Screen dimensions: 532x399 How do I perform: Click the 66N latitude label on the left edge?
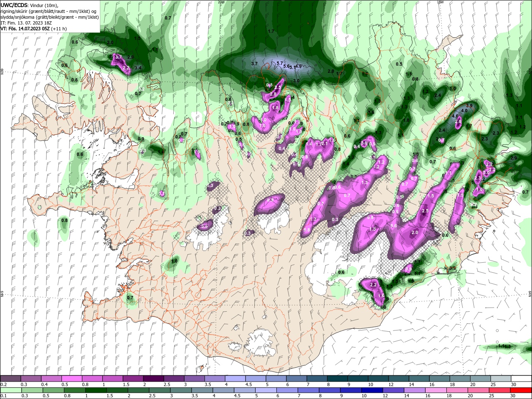click(2, 71)
